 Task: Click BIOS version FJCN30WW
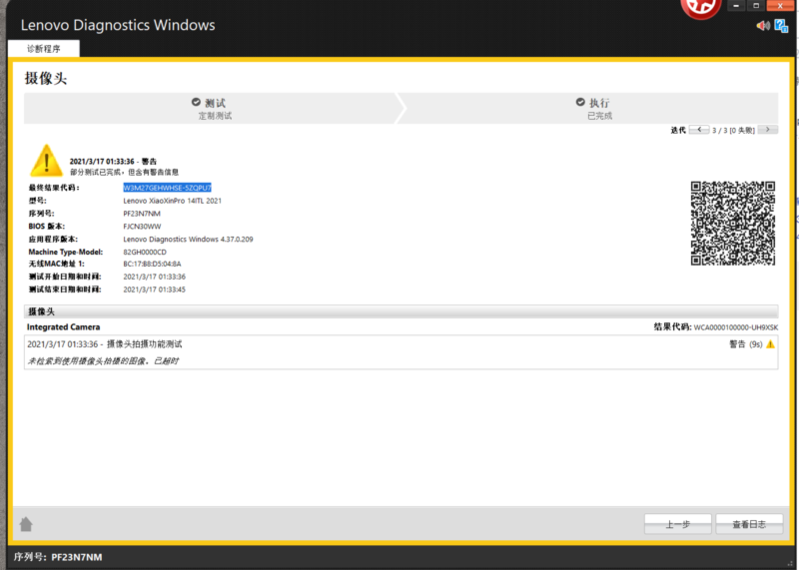click(142, 226)
